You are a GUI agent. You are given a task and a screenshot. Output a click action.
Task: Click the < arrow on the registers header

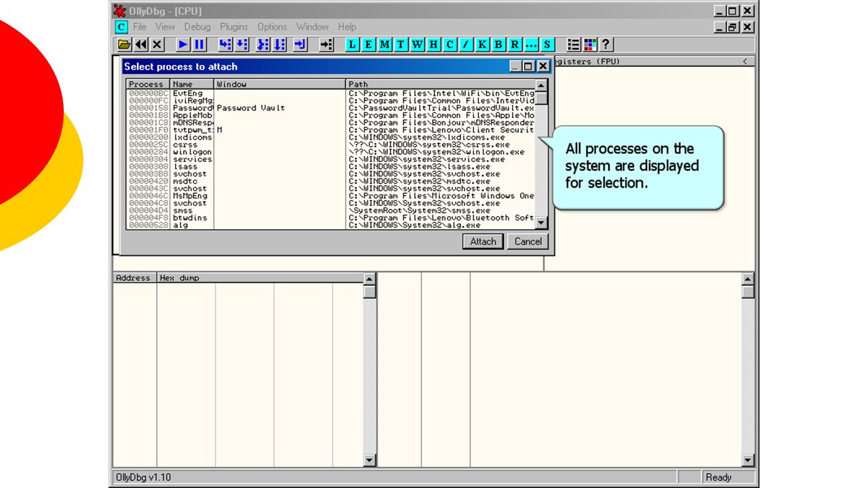tap(745, 61)
